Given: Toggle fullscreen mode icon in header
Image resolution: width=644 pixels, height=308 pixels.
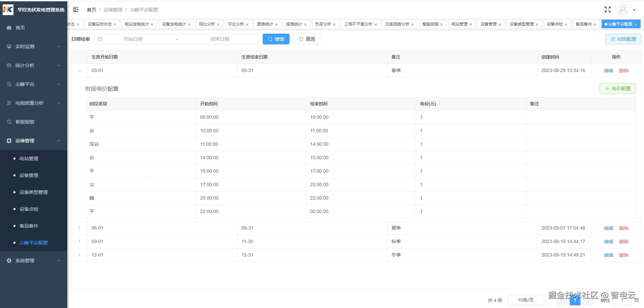Looking at the screenshot, I should [x=607, y=9].
